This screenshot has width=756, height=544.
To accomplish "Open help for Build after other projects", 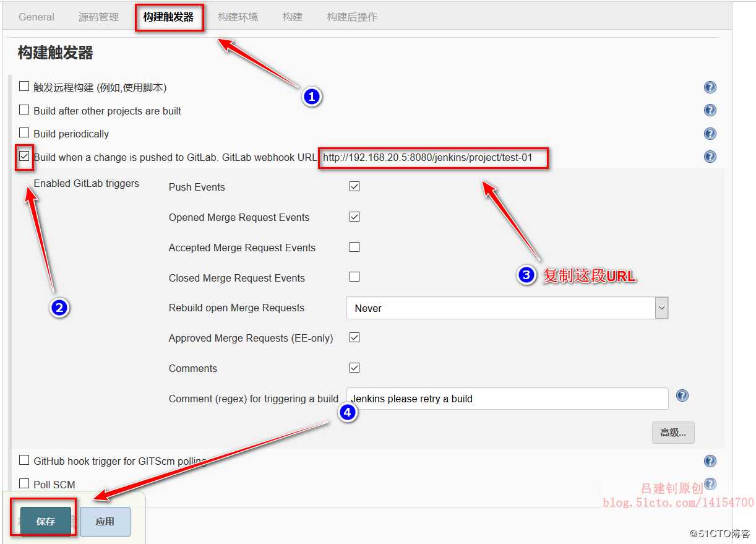I will [x=710, y=110].
